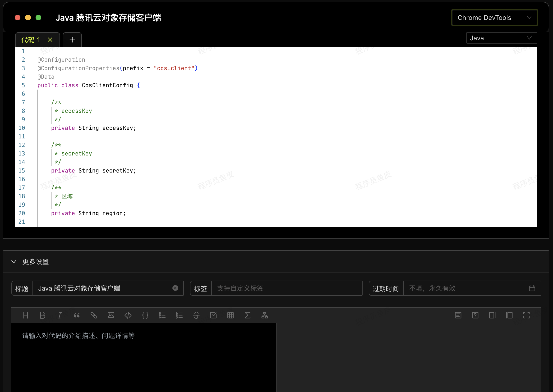Open the calendar for 过期时间
Image resolution: width=553 pixels, height=392 pixels.
coord(532,288)
